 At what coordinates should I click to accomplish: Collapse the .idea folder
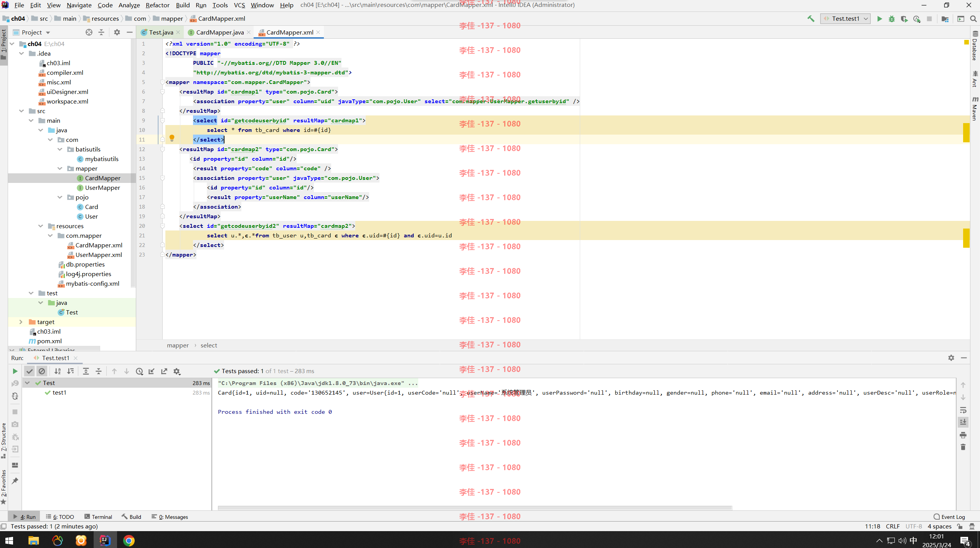pos(22,53)
